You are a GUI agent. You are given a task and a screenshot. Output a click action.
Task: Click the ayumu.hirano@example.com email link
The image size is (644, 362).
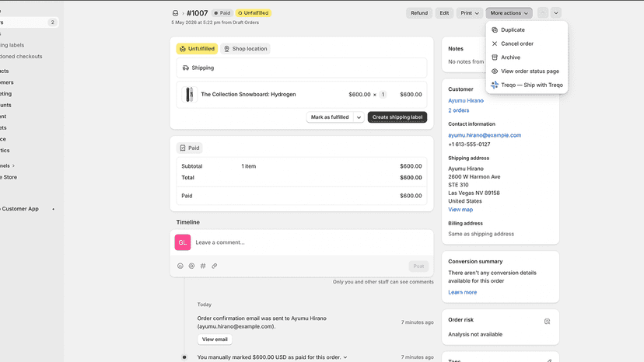485,135
